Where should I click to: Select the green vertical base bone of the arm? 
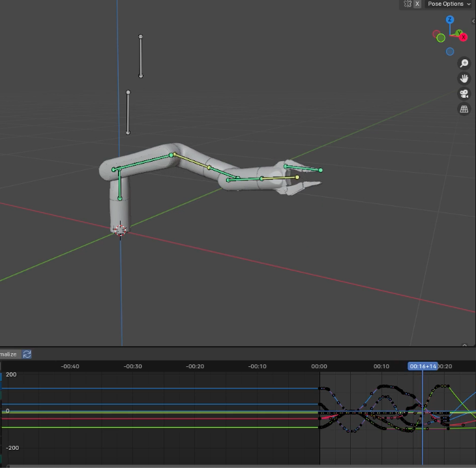(x=119, y=184)
